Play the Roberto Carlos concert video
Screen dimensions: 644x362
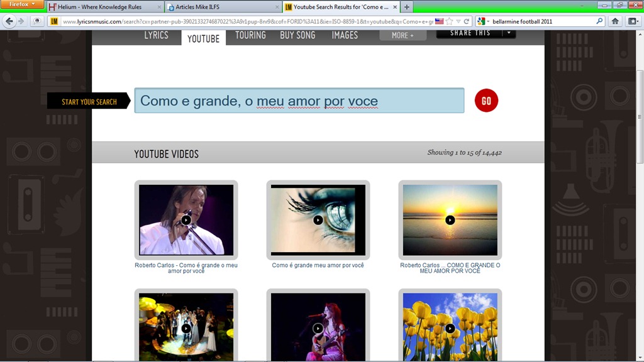click(186, 220)
